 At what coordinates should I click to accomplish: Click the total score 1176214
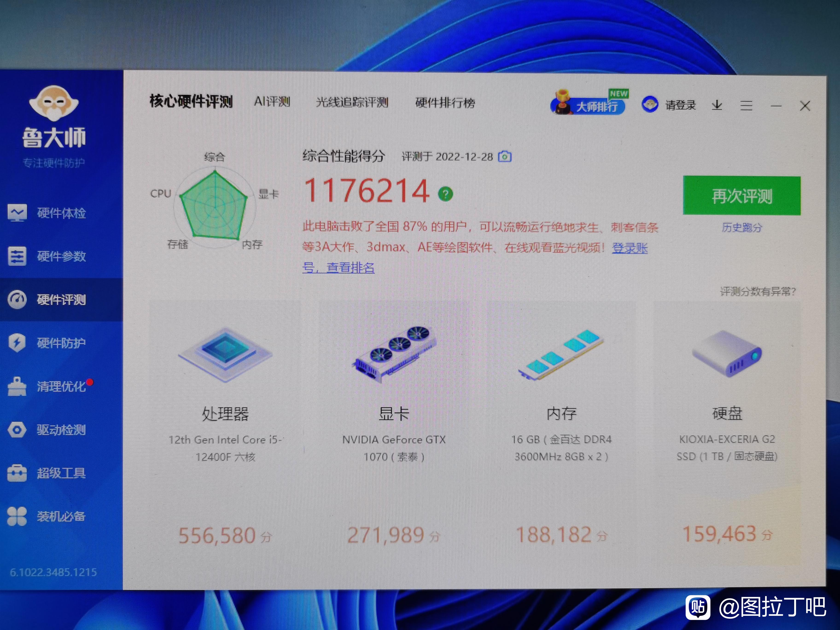(x=367, y=191)
